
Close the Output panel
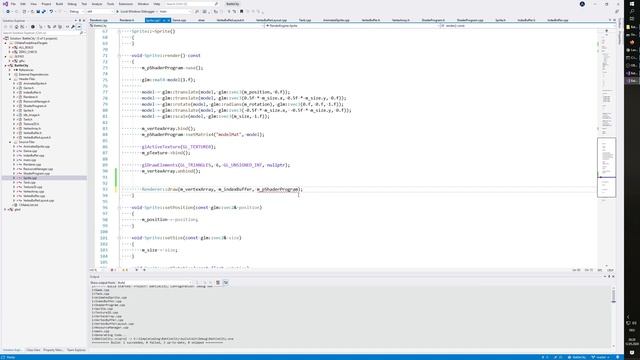(x=613, y=276)
